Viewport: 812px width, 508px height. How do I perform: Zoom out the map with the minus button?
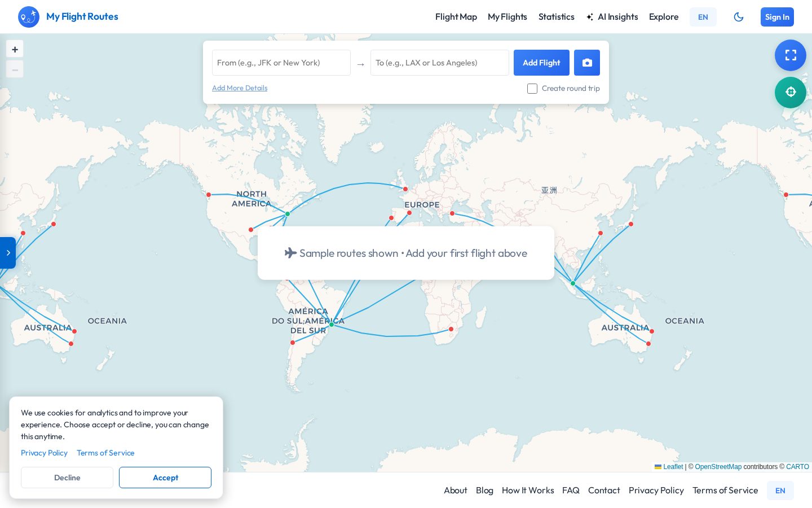[x=15, y=69]
